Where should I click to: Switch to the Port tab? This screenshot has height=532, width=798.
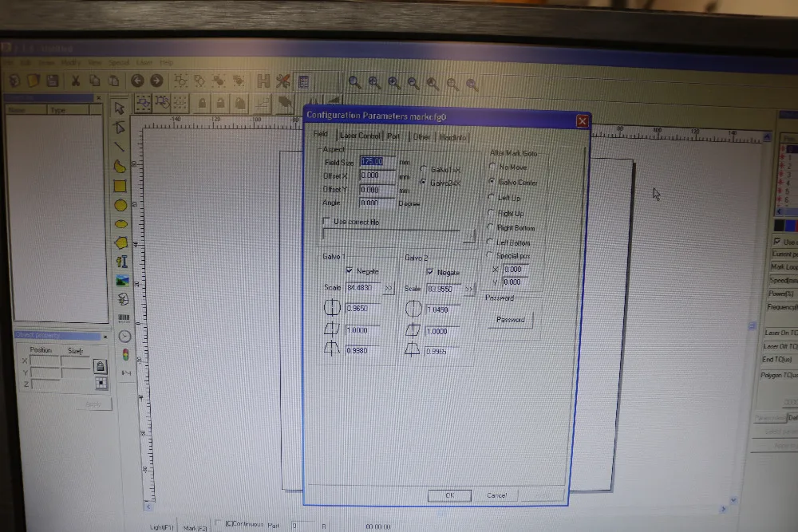[x=393, y=136]
